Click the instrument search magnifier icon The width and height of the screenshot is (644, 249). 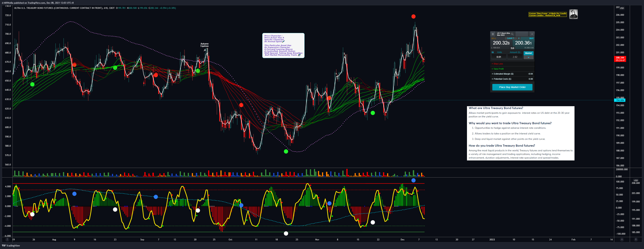tap(512, 34)
